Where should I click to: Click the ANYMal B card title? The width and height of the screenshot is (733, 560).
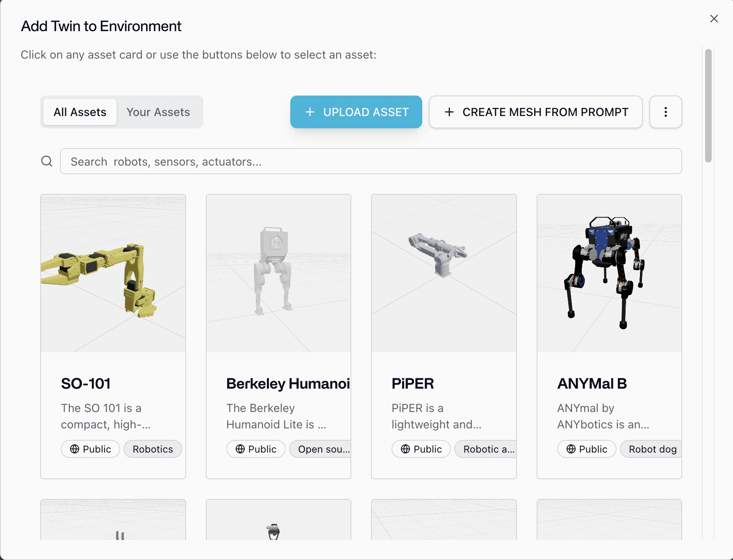[592, 384]
